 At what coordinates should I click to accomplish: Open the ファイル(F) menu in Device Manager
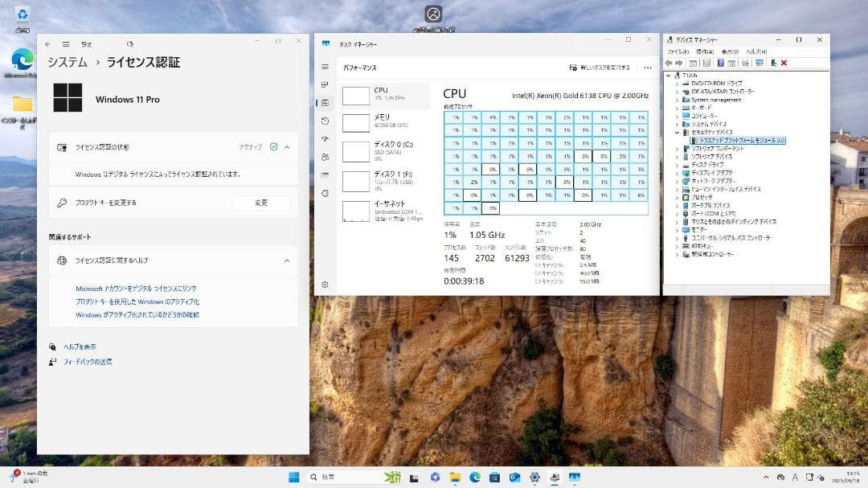(x=680, y=51)
